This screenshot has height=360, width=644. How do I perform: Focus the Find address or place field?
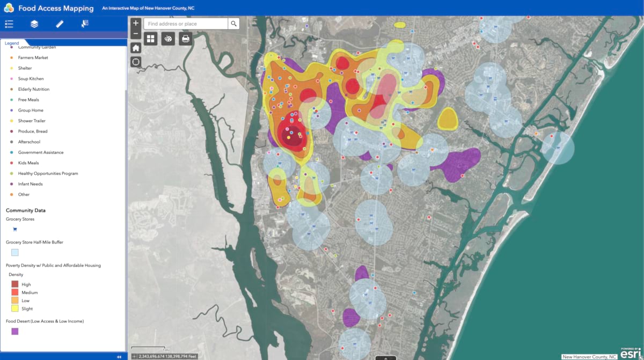click(186, 24)
